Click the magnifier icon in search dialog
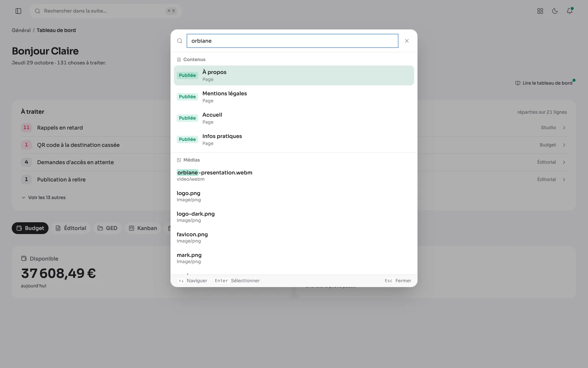The width and height of the screenshot is (588, 368). tap(180, 41)
